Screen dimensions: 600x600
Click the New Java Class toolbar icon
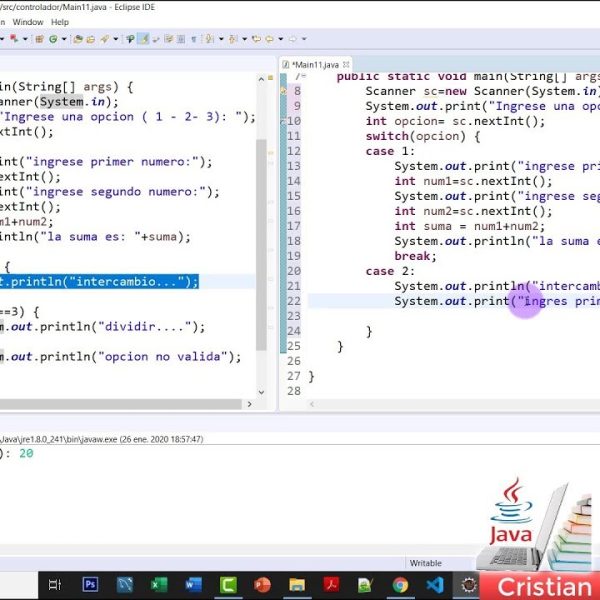[53, 39]
